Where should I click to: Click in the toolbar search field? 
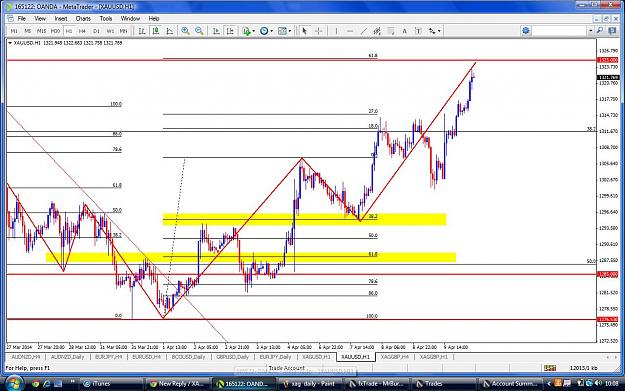560,31
